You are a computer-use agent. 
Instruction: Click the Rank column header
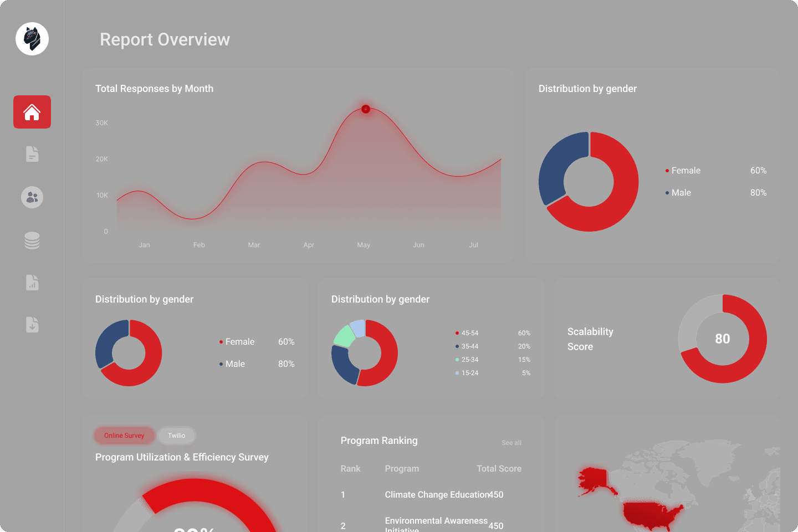(x=350, y=469)
